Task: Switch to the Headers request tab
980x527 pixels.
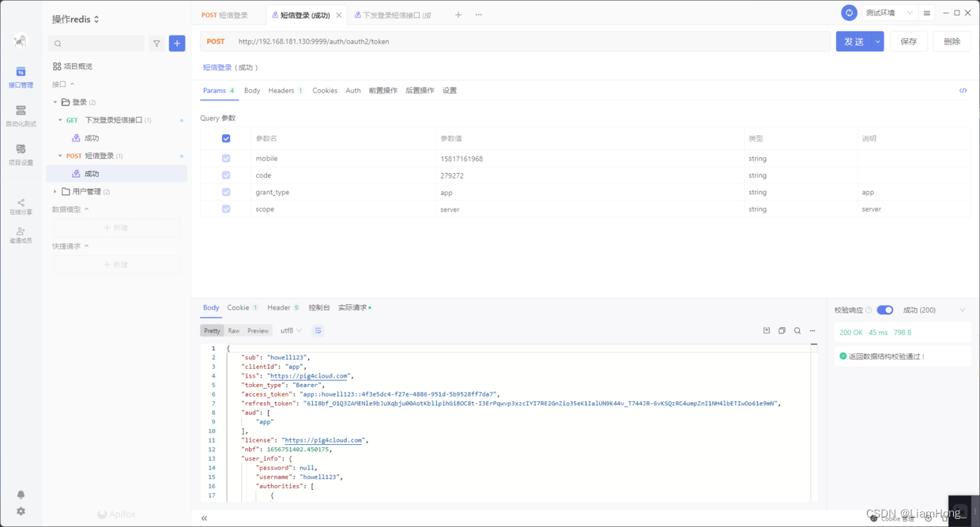Action: tap(281, 91)
